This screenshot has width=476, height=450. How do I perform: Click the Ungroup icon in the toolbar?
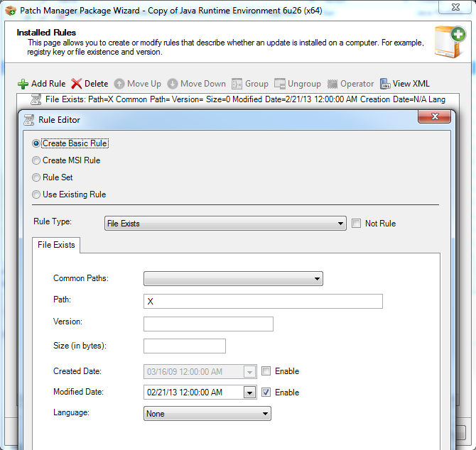(x=280, y=84)
